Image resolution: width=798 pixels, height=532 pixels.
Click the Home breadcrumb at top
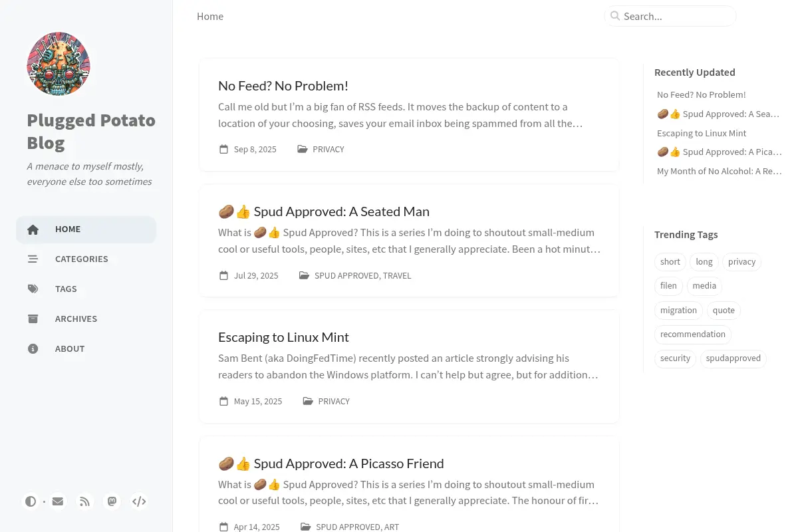[x=210, y=16]
